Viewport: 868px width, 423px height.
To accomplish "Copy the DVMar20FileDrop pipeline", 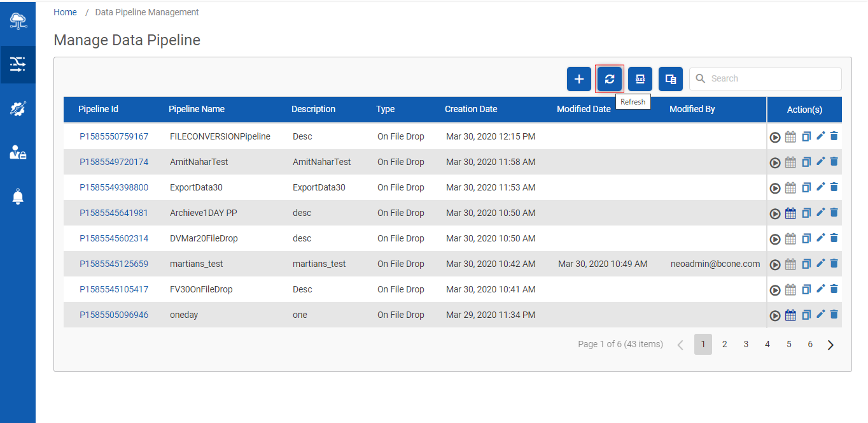I will [806, 238].
